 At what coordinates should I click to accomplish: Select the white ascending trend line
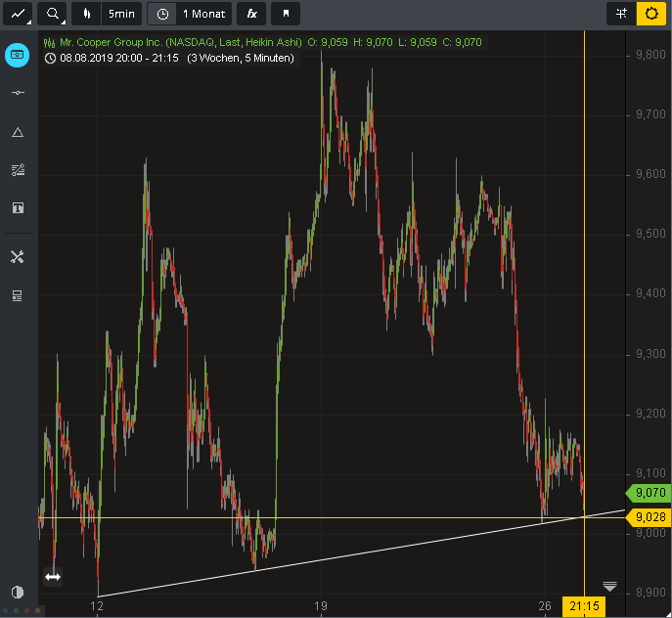coord(361,553)
